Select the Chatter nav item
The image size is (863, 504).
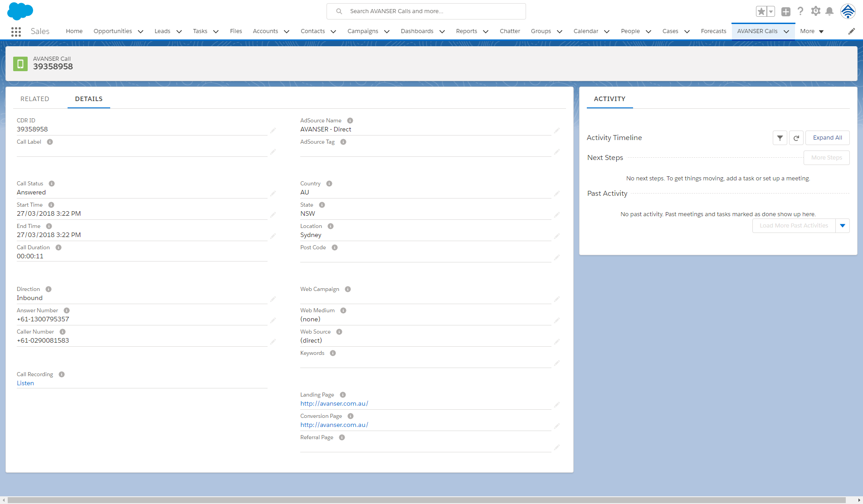[510, 31]
